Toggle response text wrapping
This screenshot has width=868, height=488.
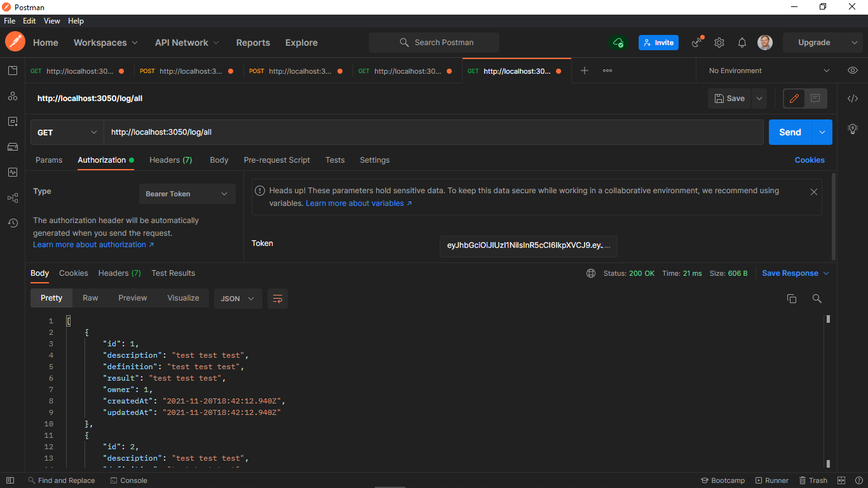(x=277, y=298)
